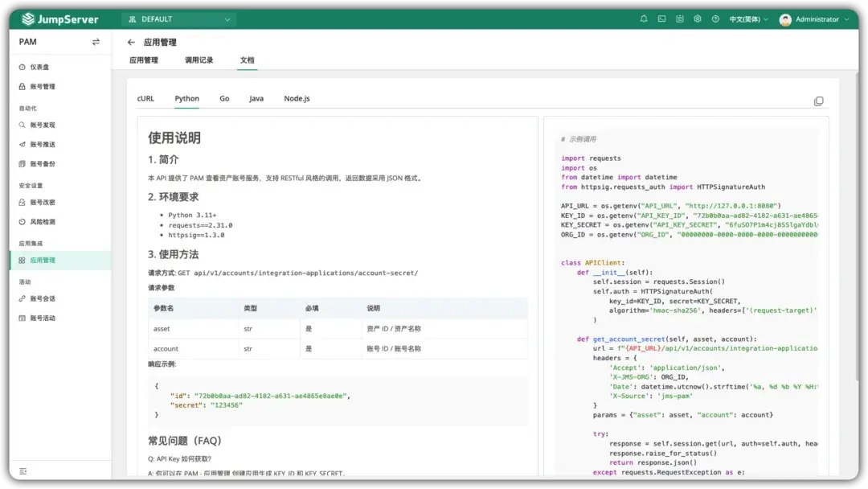Copy the sample code using the copy icon
Viewport: 868px width, 489px height.
click(819, 100)
